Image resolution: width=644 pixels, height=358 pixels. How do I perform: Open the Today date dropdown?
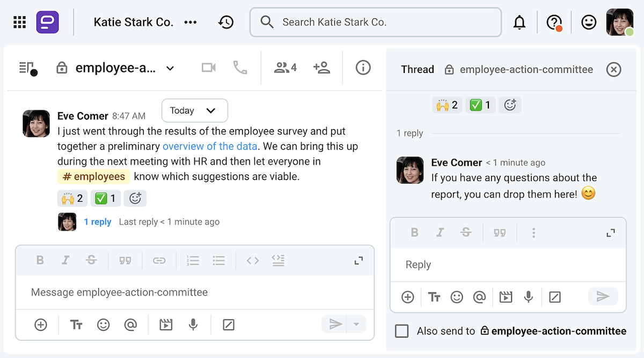[x=194, y=111]
